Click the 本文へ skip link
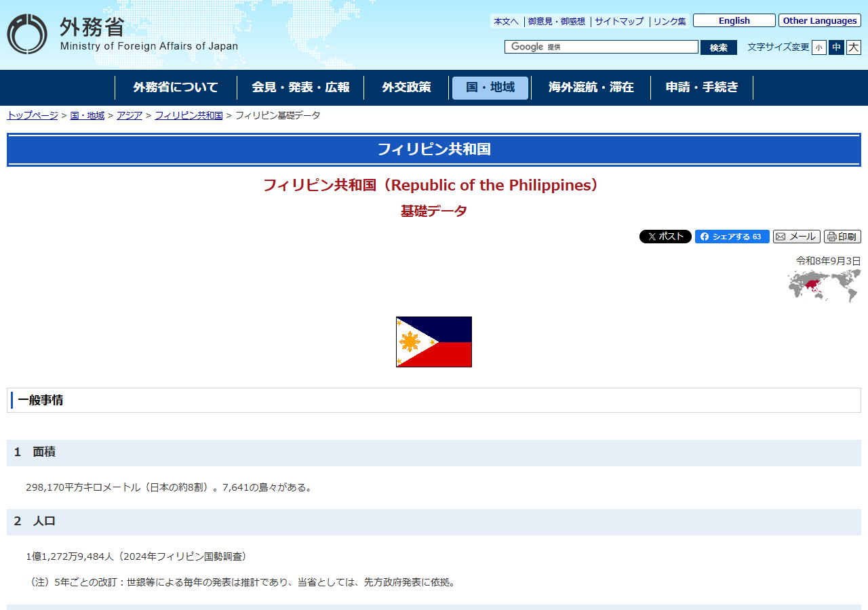868x610 pixels. click(x=506, y=21)
